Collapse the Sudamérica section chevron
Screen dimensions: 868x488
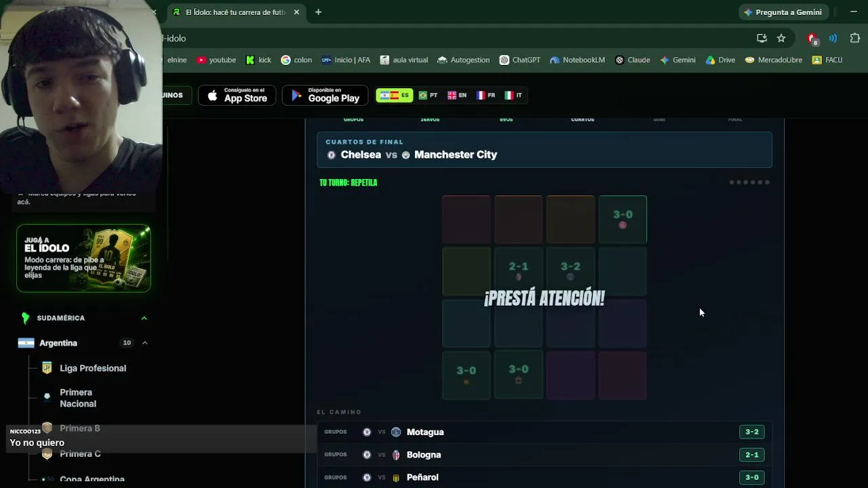pos(144,318)
